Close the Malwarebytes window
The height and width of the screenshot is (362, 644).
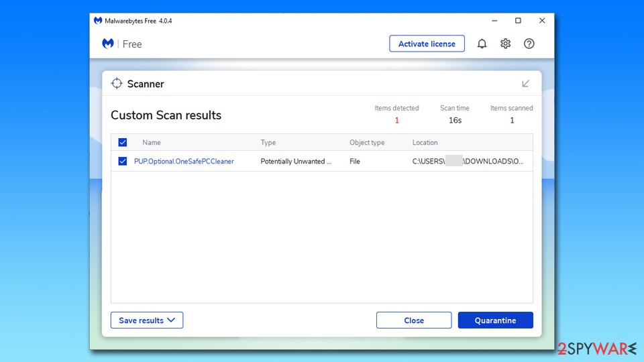[x=542, y=21]
